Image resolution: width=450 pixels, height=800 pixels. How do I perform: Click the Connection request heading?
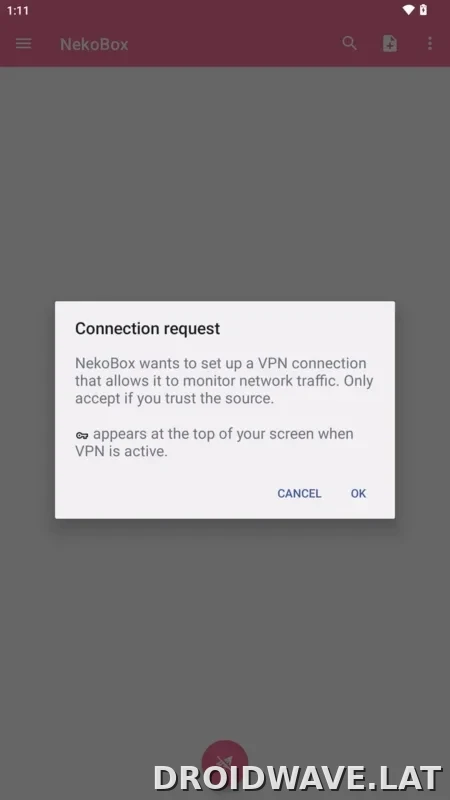click(x=147, y=328)
